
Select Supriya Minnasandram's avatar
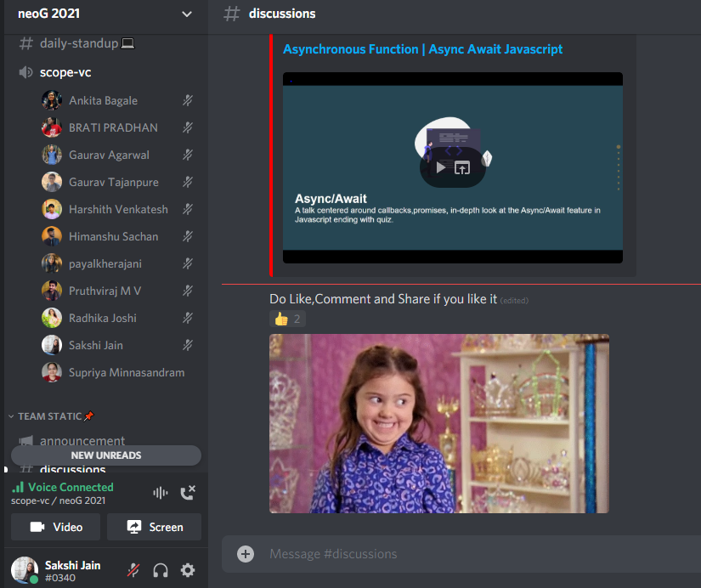point(52,372)
